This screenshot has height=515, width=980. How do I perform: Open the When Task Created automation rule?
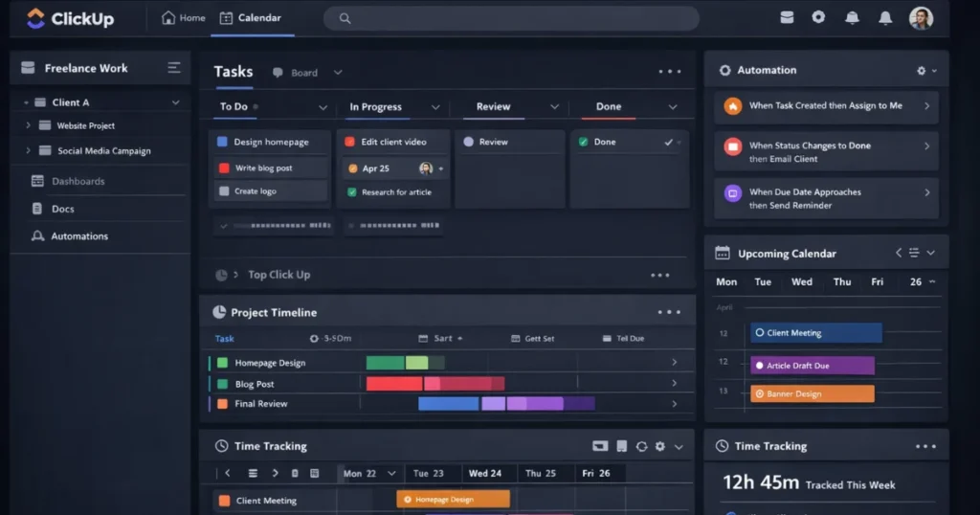click(825, 106)
